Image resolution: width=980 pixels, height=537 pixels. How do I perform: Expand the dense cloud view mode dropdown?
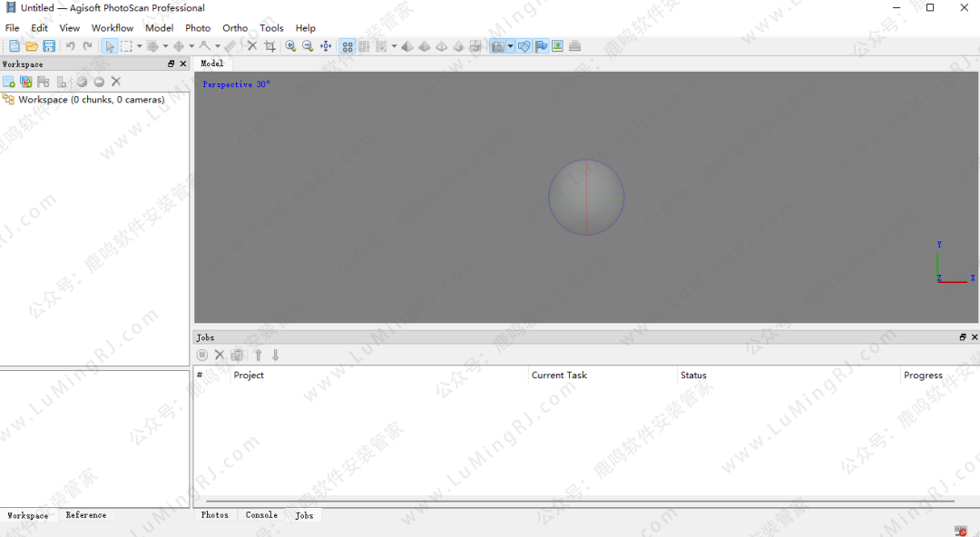tap(394, 46)
